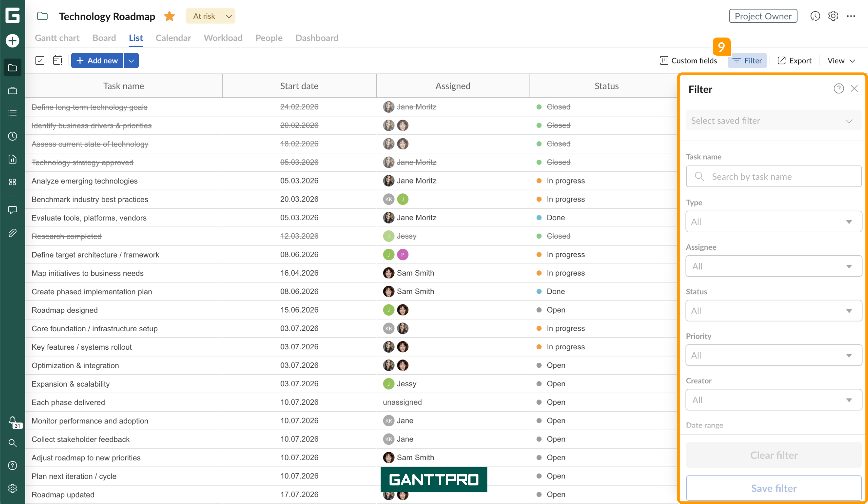Open project settings gear in header
The height and width of the screenshot is (504, 868).
tap(833, 16)
